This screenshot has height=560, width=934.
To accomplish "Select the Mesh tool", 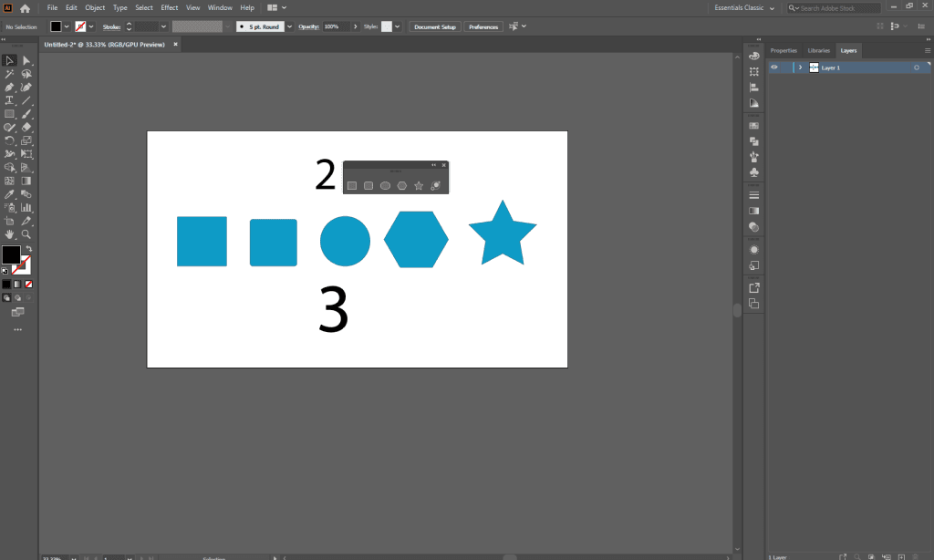I will click(9, 181).
